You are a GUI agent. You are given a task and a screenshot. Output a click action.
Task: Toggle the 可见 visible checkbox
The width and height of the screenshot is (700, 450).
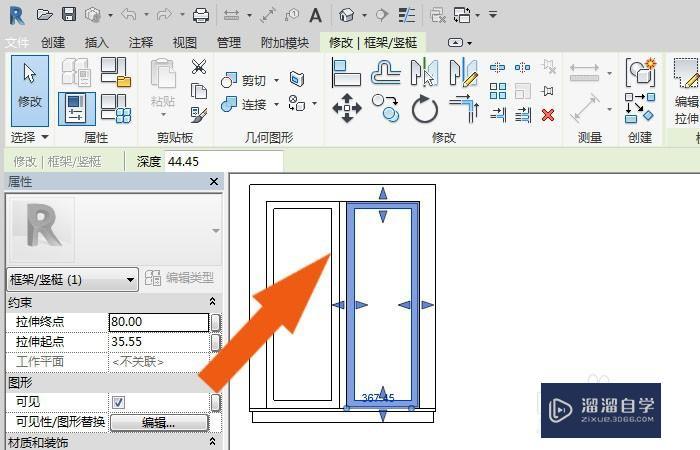[x=118, y=402]
